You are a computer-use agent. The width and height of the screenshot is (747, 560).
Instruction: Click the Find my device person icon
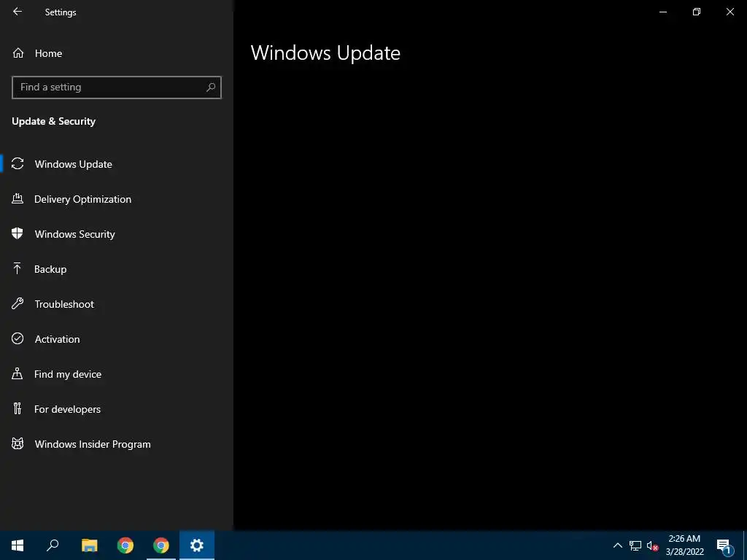pos(18,374)
